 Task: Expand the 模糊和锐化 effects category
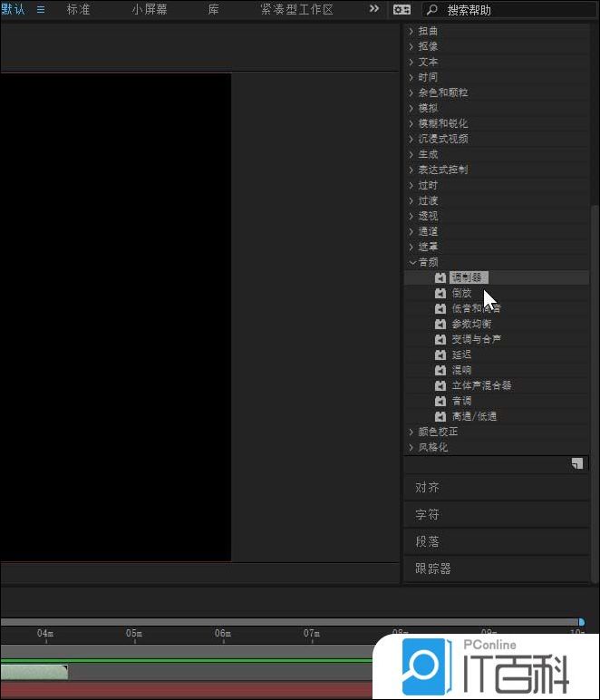point(411,123)
